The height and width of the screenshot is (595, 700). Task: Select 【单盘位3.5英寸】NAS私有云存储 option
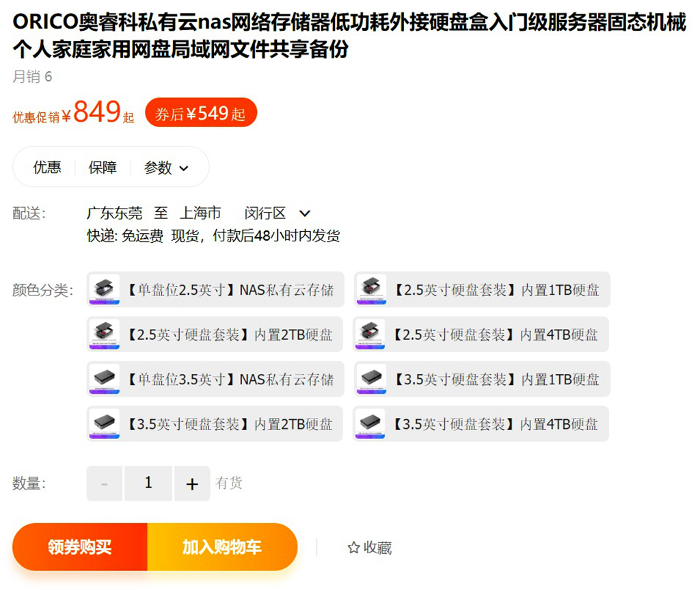pos(215,379)
